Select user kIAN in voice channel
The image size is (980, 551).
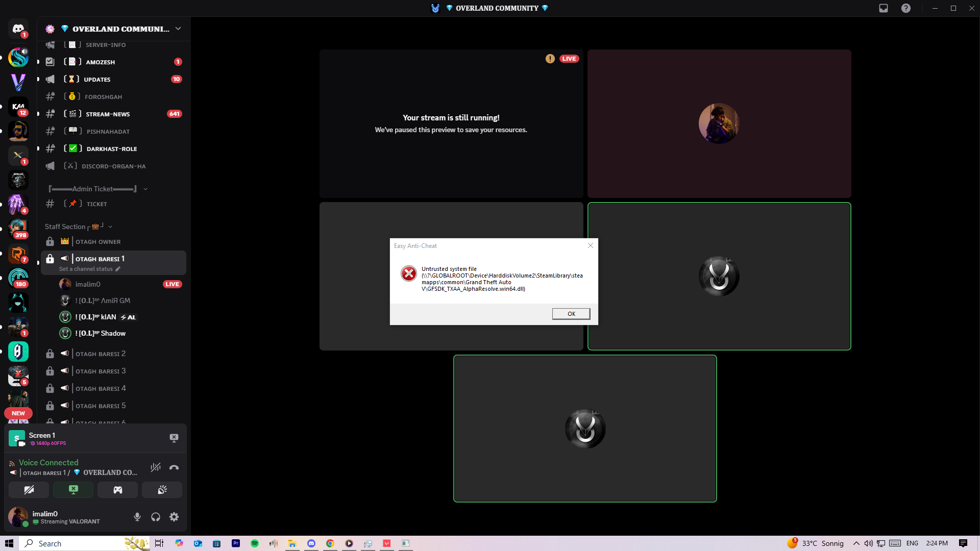pos(120,317)
